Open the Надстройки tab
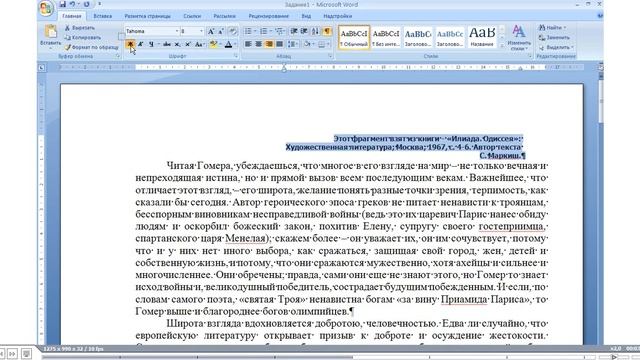 pos(338,16)
